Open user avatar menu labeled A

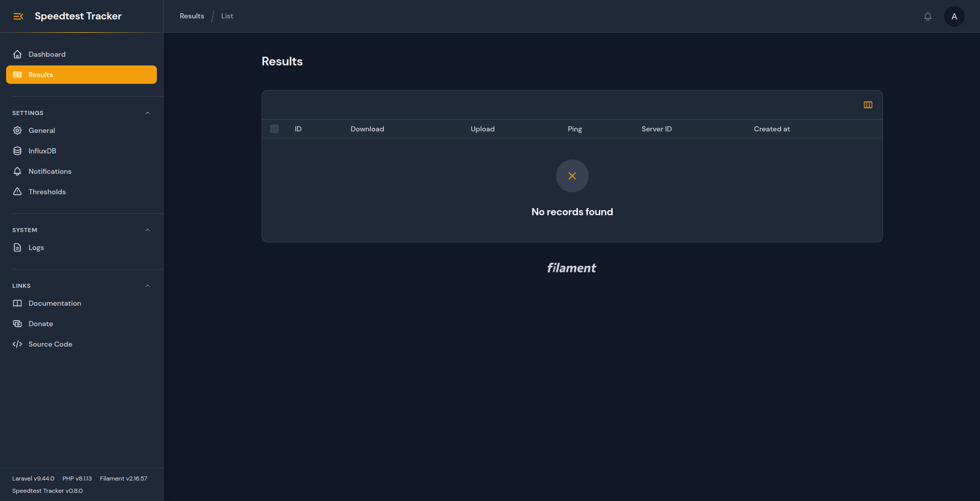click(954, 16)
